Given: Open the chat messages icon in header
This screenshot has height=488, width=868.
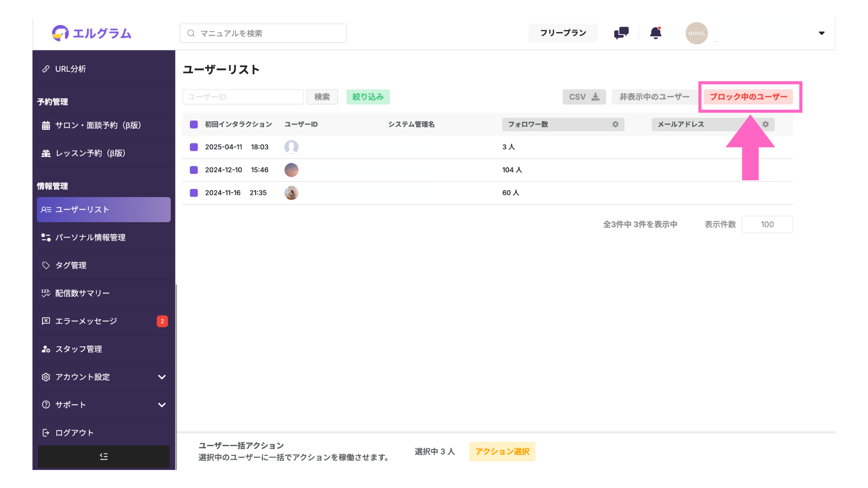Looking at the screenshot, I should coord(621,33).
